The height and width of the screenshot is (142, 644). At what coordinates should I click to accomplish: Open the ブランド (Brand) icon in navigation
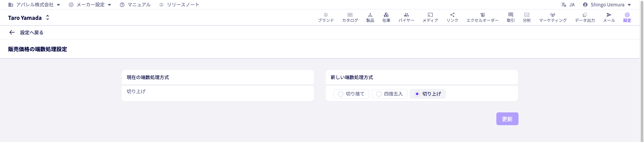coord(326,15)
